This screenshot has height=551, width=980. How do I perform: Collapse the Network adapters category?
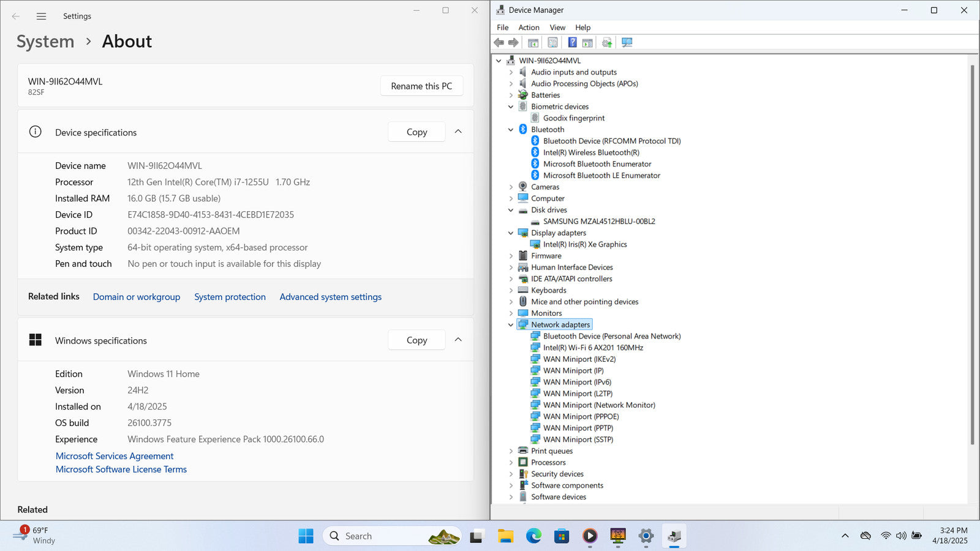pyautogui.click(x=511, y=324)
